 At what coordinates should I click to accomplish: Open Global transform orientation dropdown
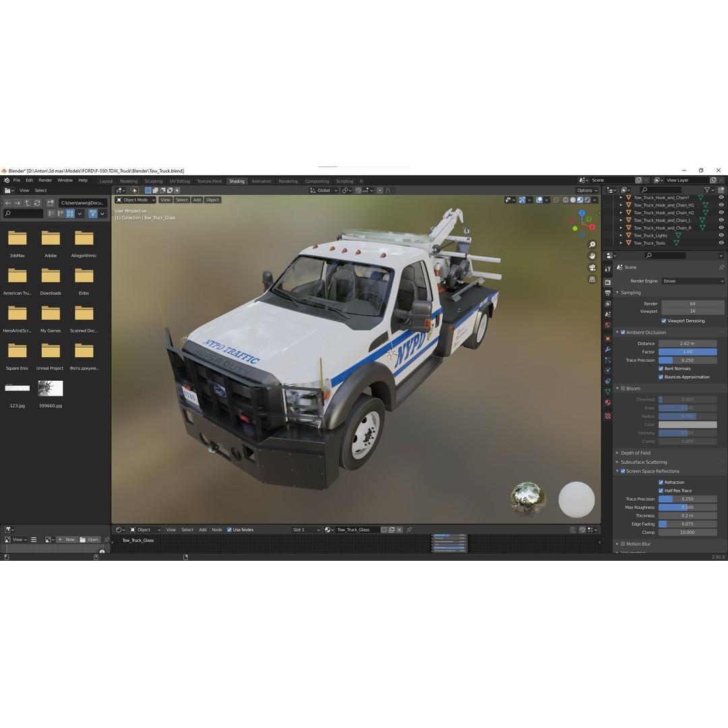(324, 190)
